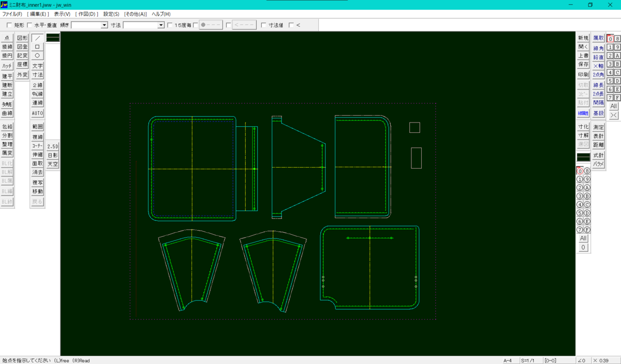This screenshot has height=364, width=621.
Task: Open the [作図(D)] menu
Action: point(86,14)
